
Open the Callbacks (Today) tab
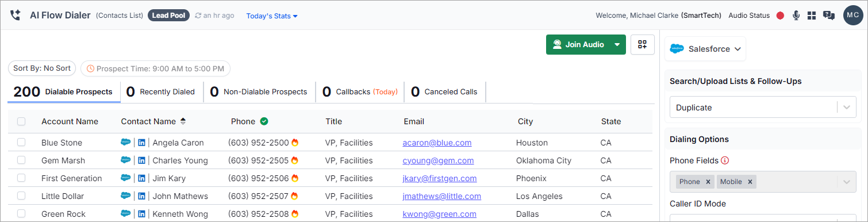(360, 91)
